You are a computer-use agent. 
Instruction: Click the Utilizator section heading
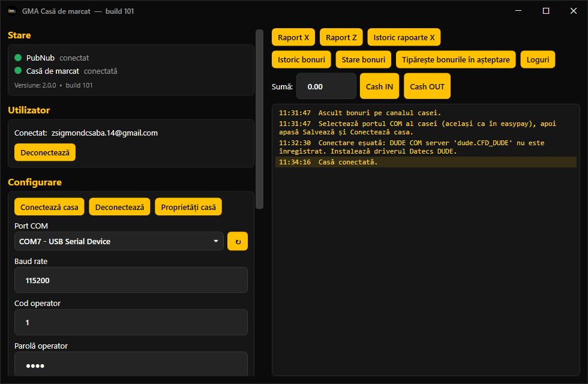[29, 110]
